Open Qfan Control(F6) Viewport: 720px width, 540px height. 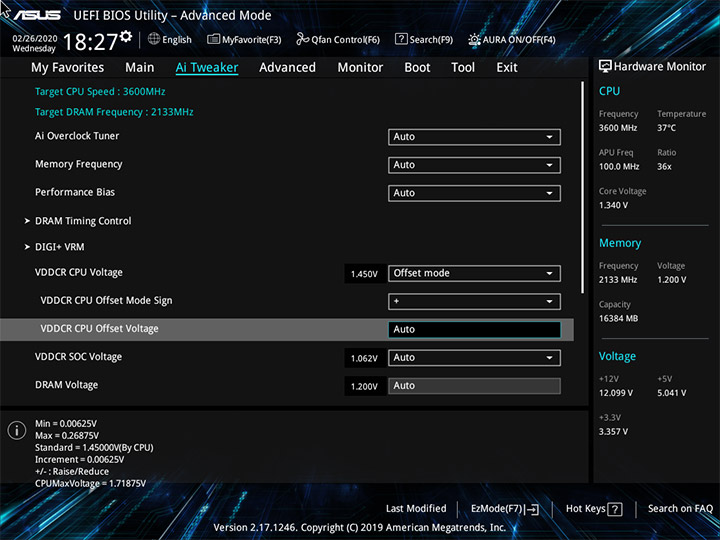[338, 39]
